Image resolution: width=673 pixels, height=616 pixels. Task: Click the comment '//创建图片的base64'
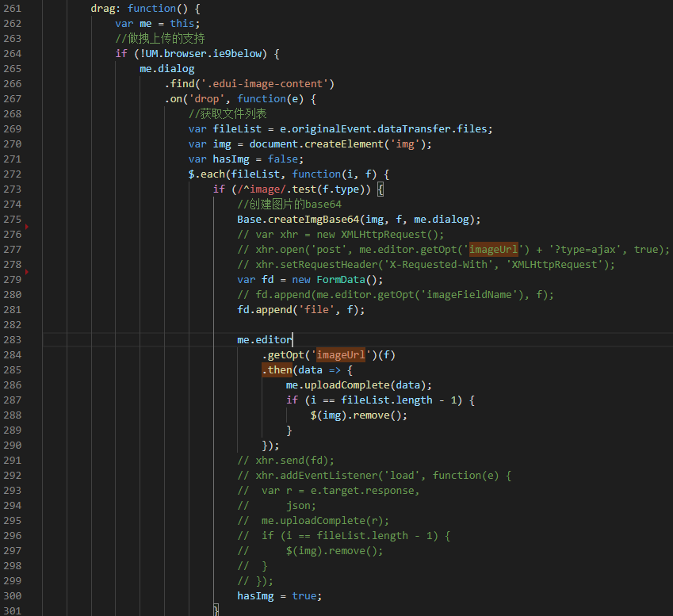(289, 205)
